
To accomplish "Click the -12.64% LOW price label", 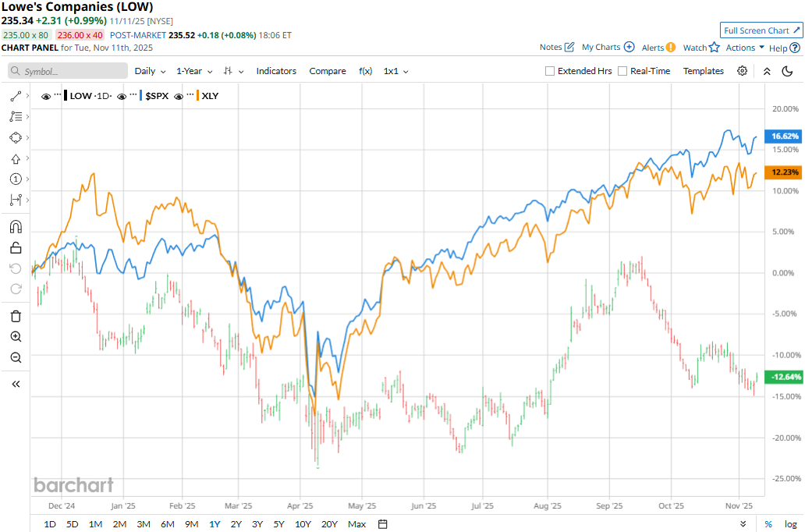I will [x=782, y=377].
